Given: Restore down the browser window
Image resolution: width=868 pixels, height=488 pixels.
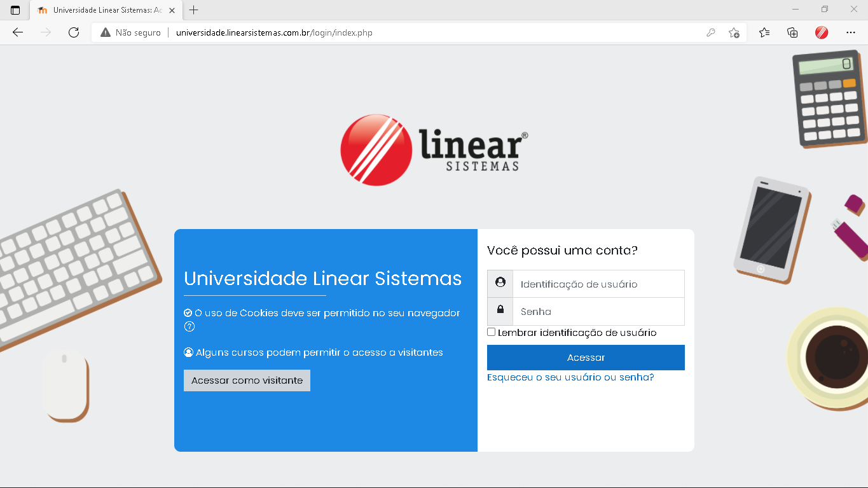Looking at the screenshot, I should point(824,10).
